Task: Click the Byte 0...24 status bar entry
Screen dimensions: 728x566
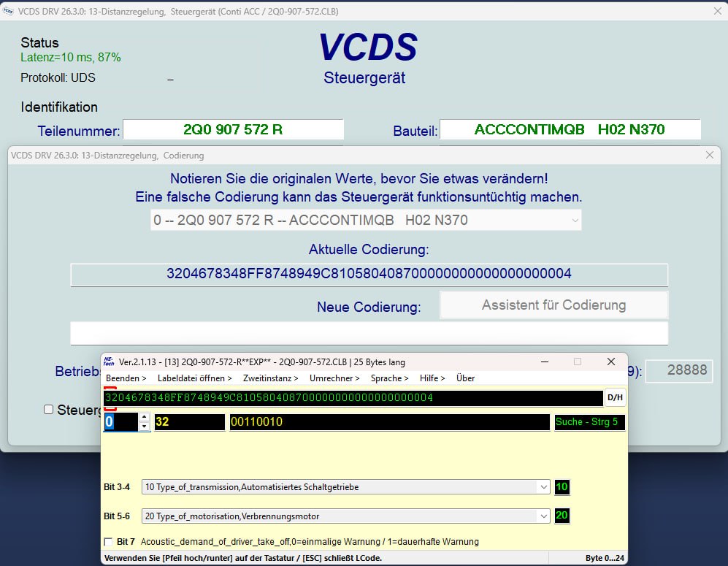Action: (x=605, y=558)
